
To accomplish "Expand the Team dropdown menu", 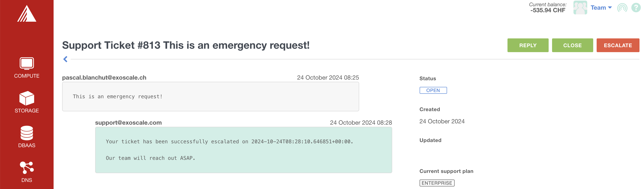I will pos(601,8).
